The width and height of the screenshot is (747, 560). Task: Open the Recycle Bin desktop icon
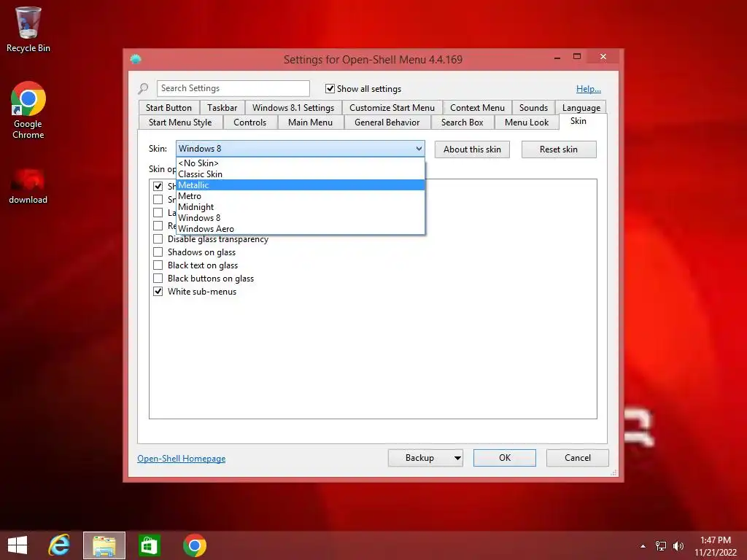pyautogui.click(x=28, y=29)
